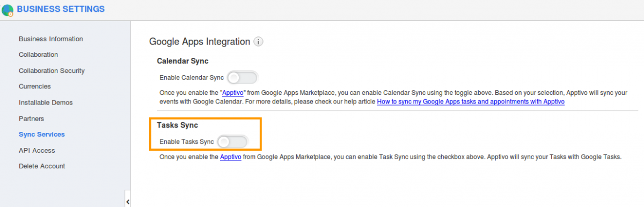Viewport: 644px width, 207px height.
Task: Open Collaboration Security settings
Action: (x=52, y=71)
